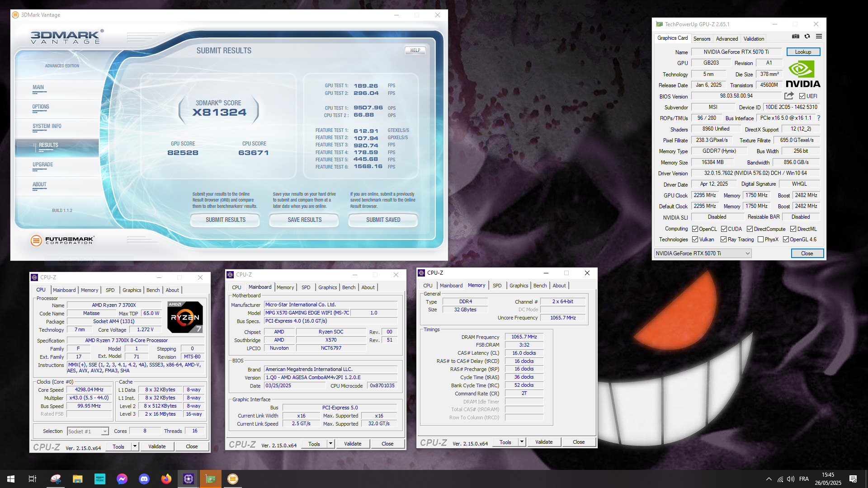Viewport: 868px width, 488px height.
Task: Open the Socket #1 selection dropdown
Action: click(88, 432)
